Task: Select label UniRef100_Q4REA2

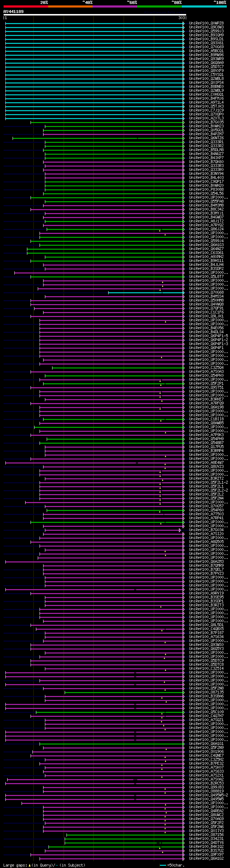Action: tap(206, 811)
